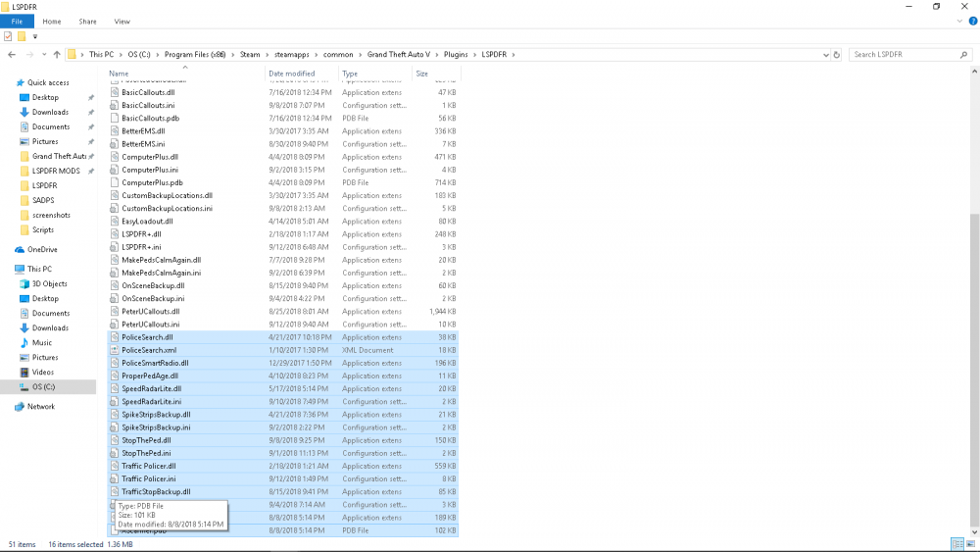Select ComputerPlus.pdb file icon
Viewport: 980px width, 552px height.
115,182
